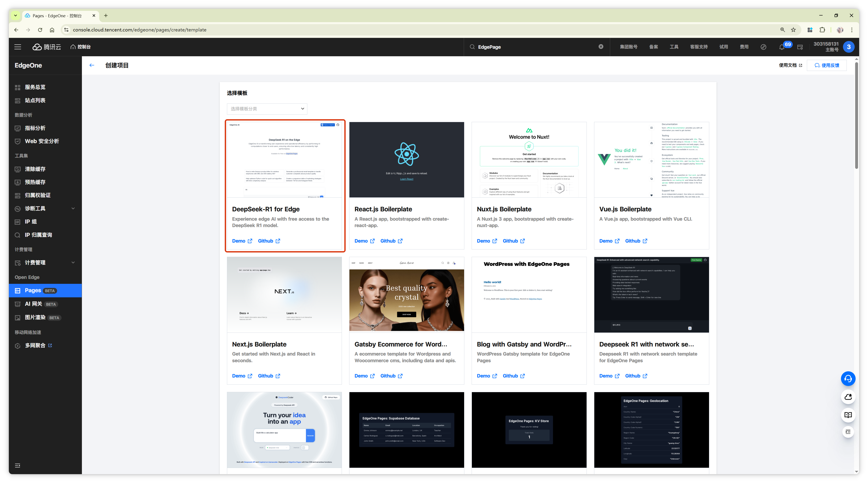Expand the 诊断工具 sidebar section
Viewport: 868px width, 483px height.
tap(45, 209)
